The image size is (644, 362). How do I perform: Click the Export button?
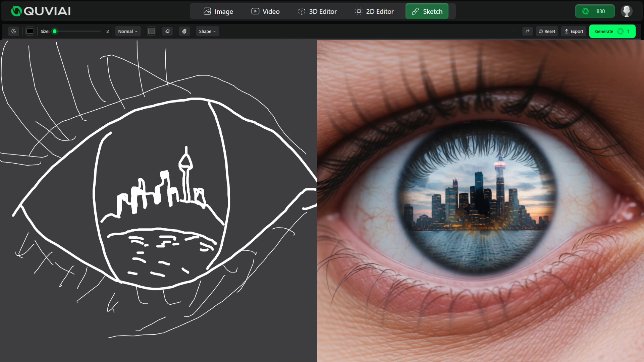pyautogui.click(x=574, y=31)
